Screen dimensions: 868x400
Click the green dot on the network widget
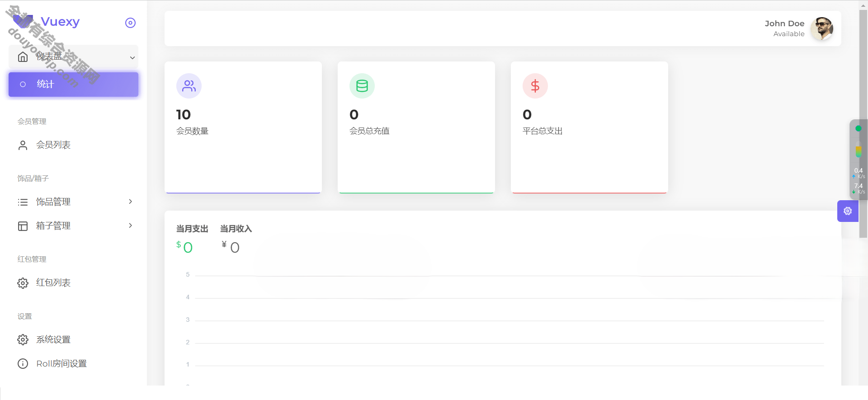coord(859,128)
